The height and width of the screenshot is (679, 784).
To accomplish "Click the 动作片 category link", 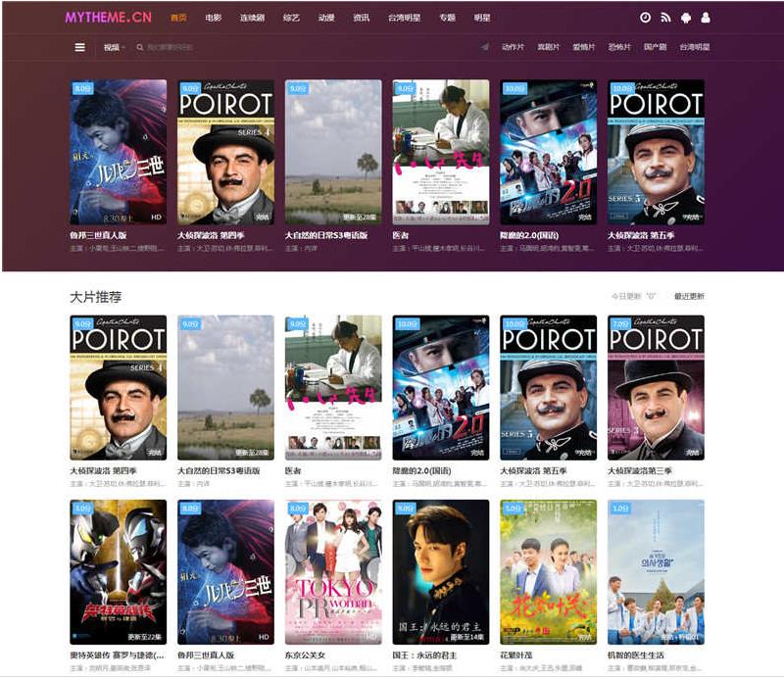I will [513, 47].
